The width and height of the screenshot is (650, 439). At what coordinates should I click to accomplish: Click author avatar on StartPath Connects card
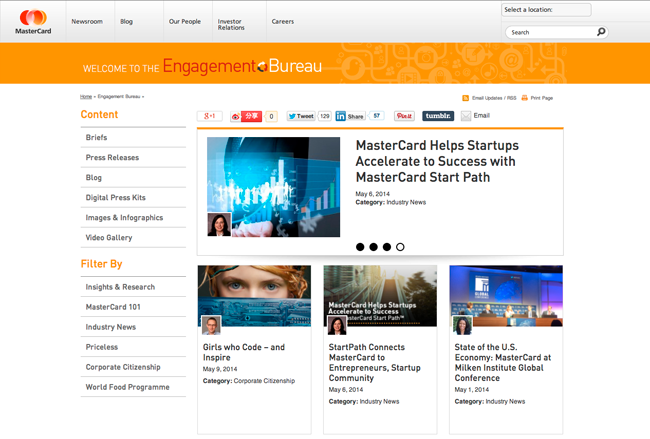pyautogui.click(x=337, y=325)
